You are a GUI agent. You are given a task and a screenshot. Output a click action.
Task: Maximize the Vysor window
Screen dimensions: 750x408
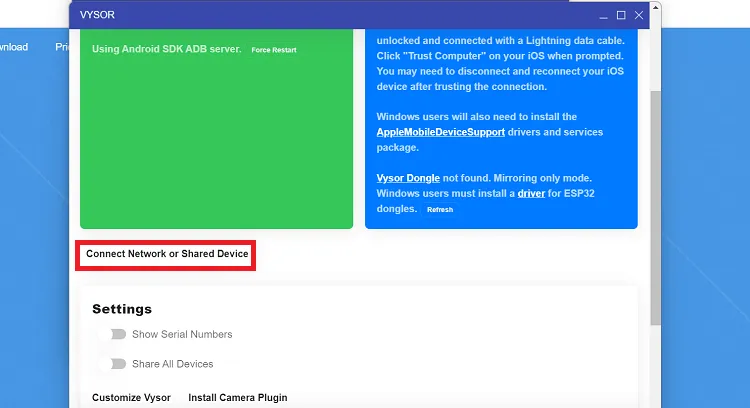tap(621, 15)
